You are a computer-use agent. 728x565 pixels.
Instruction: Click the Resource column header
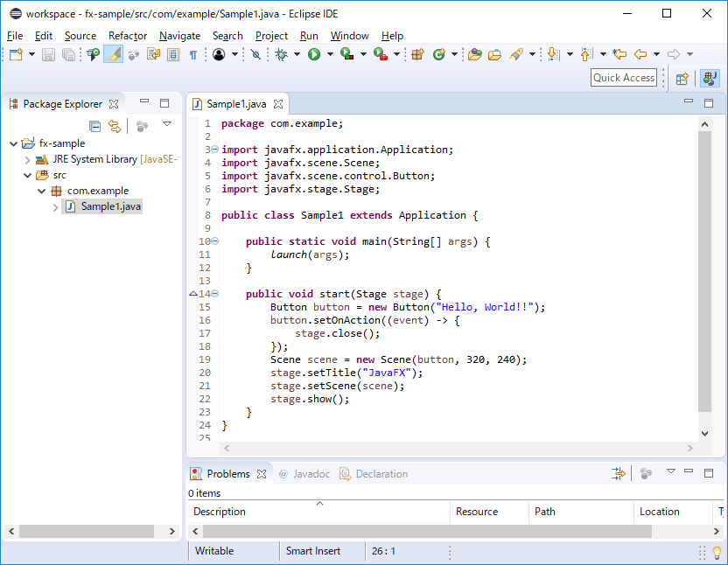[490, 512]
